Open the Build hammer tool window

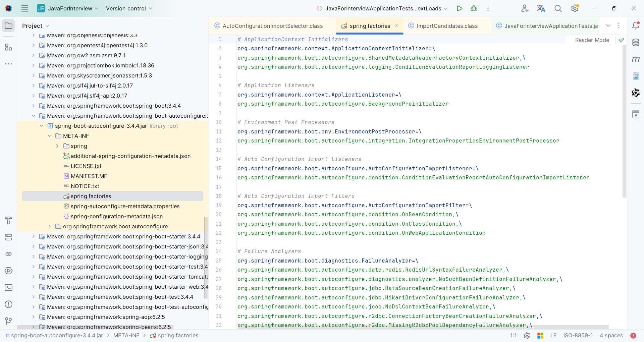pyautogui.click(x=9, y=220)
